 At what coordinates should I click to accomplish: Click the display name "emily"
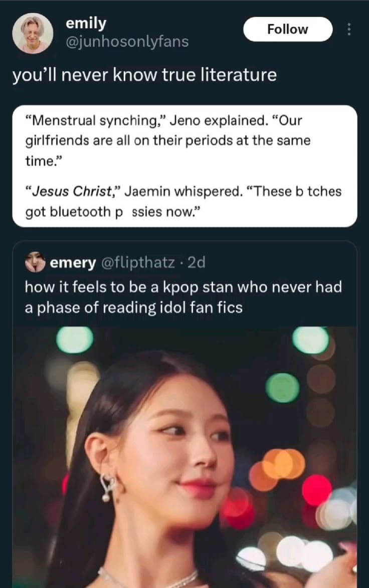pos(86,23)
